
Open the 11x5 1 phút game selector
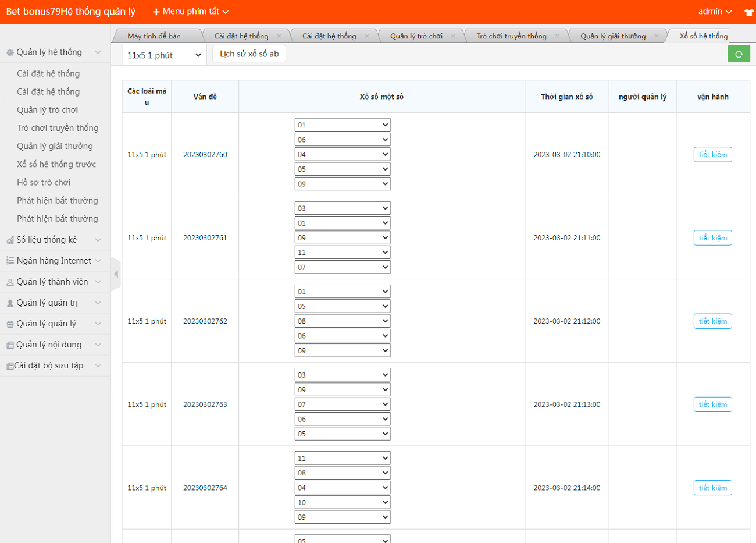click(x=164, y=55)
